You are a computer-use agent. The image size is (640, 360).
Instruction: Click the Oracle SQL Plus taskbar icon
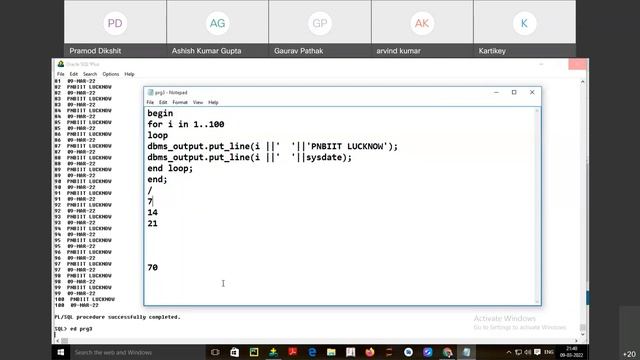(x=273, y=352)
